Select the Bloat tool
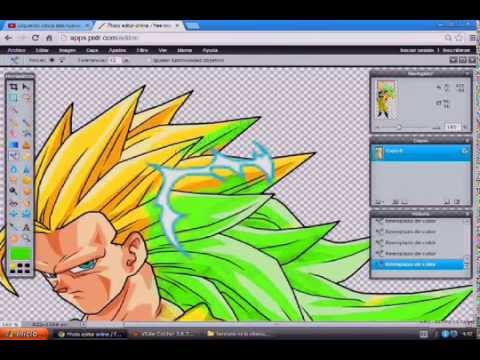Image resolution: width=480 pixels, height=360 pixels. (13, 214)
